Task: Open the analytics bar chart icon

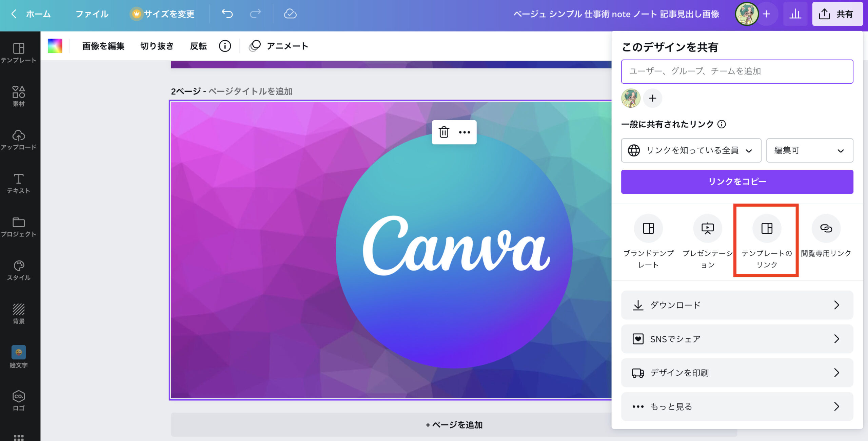Action: (x=795, y=14)
